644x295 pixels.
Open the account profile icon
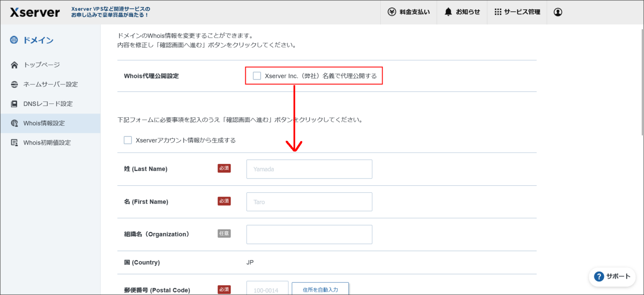[x=558, y=12]
